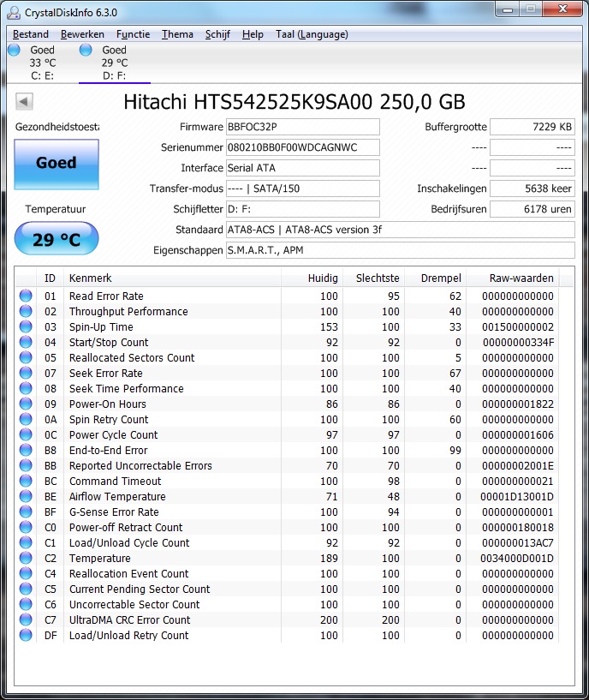Click status icon for Airflow Temperature

coord(26,496)
